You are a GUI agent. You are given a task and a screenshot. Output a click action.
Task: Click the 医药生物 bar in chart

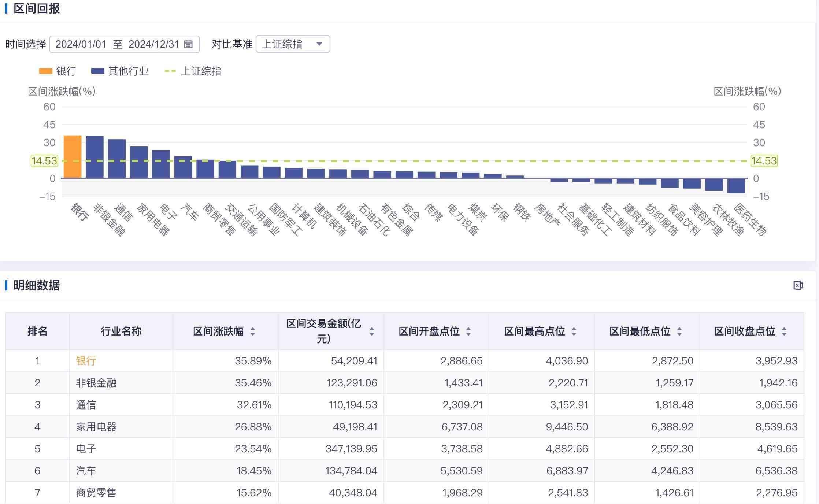(736, 186)
